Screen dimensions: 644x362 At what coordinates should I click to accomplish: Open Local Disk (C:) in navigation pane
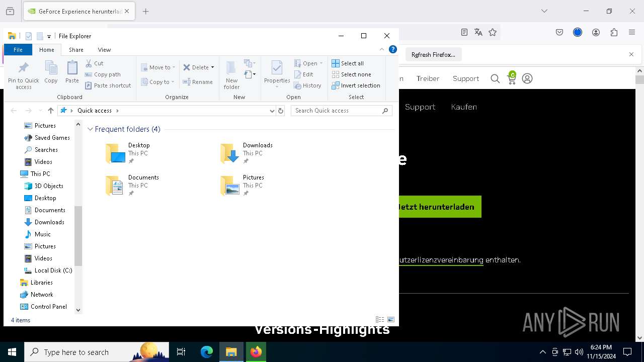[x=48, y=270]
